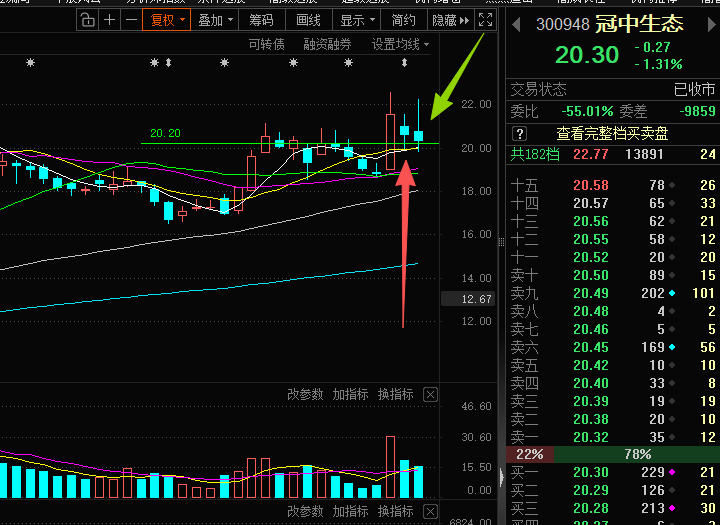Open 查看完整档买卖盘 link
720x525 pixels.
tap(612, 134)
